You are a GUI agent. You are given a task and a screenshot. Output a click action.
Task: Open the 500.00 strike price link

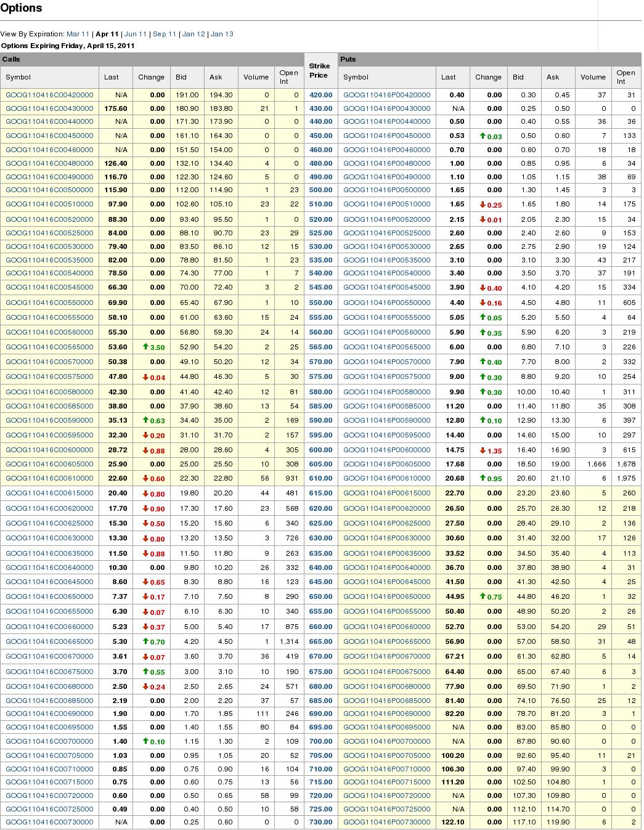320,190
